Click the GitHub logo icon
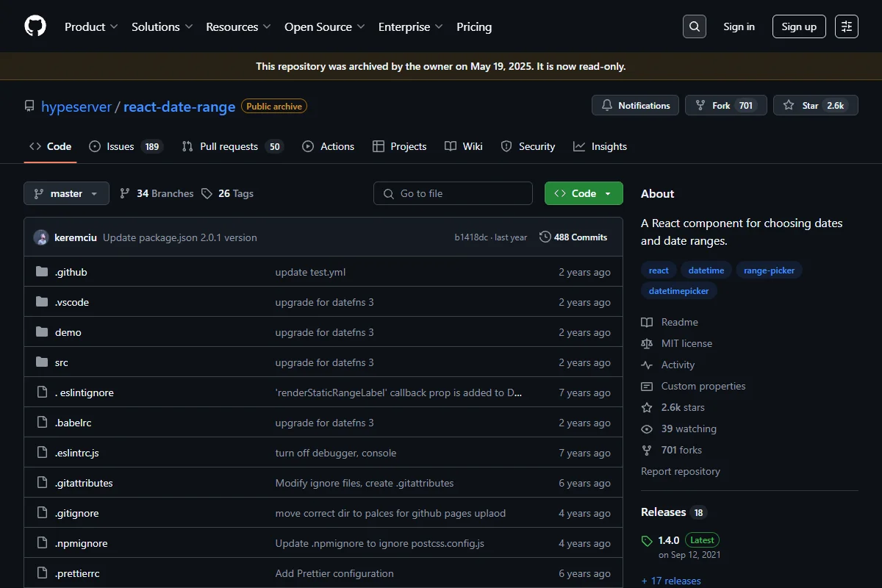The width and height of the screenshot is (882, 588). 35,26
